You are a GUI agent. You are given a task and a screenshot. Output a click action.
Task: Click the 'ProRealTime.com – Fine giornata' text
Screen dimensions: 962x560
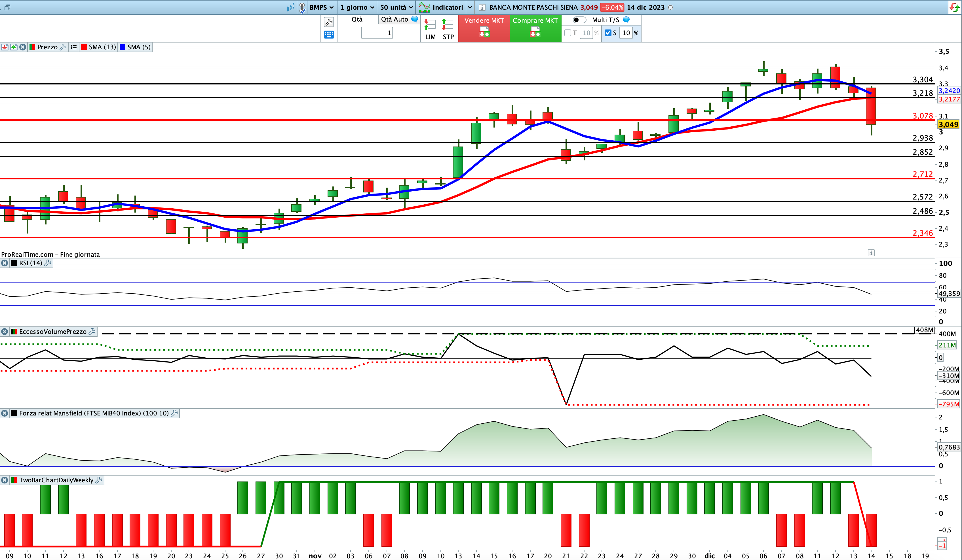[x=50, y=254]
